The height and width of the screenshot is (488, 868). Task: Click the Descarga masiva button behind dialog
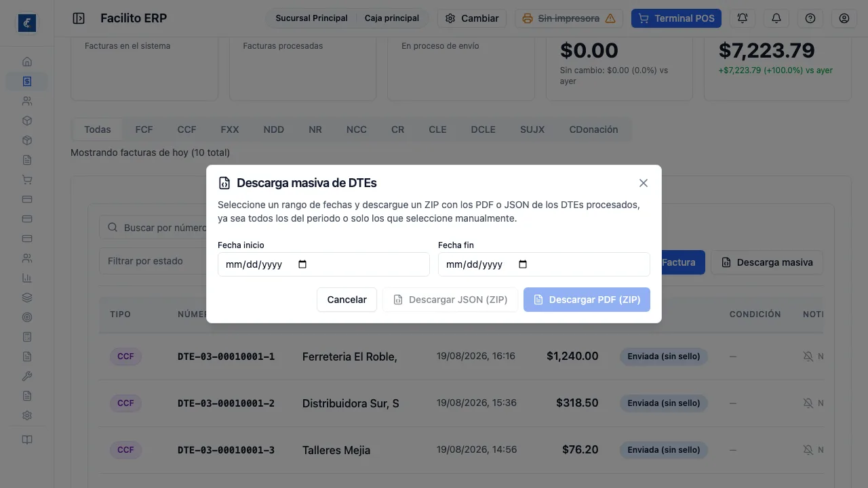click(x=767, y=262)
